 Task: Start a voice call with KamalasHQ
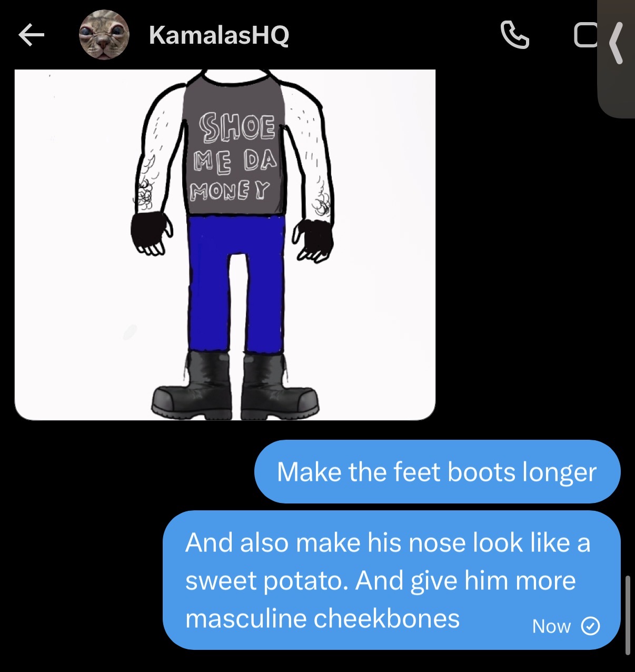point(514,35)
